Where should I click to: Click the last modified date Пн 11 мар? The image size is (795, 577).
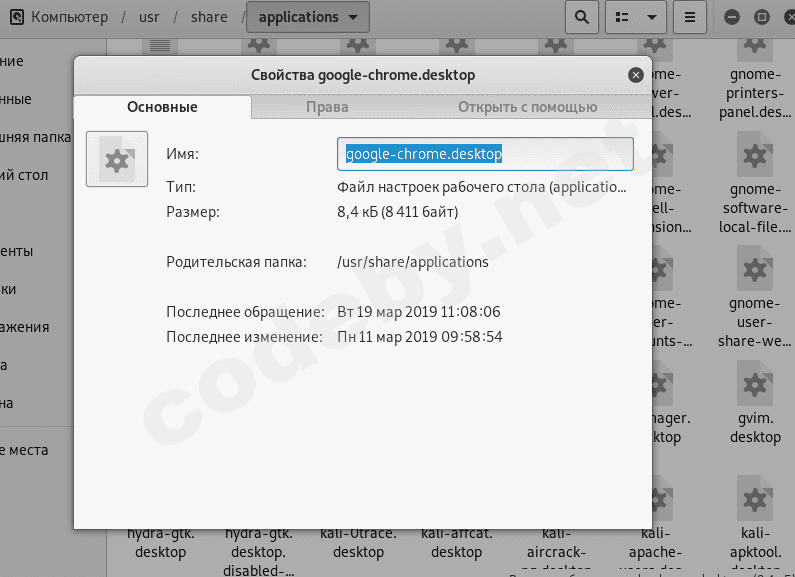tap(420, 337)
